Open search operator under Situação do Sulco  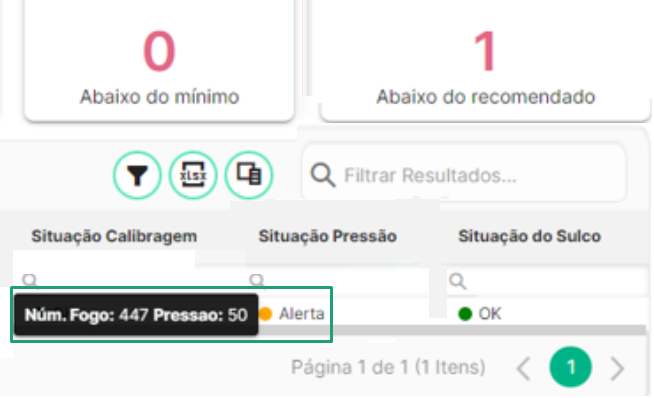tap(458, 281)
